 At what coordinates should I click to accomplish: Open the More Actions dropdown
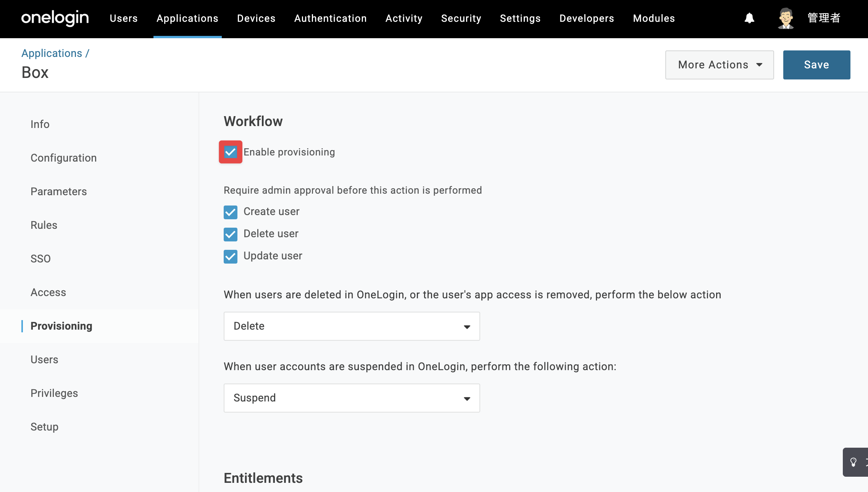pos(720,65)
